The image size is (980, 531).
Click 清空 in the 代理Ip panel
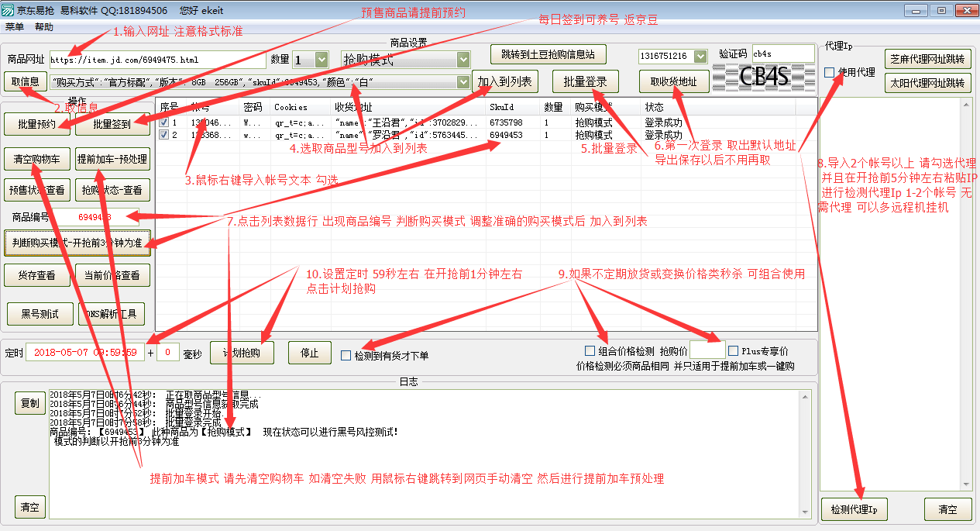[x=947, y=509]
